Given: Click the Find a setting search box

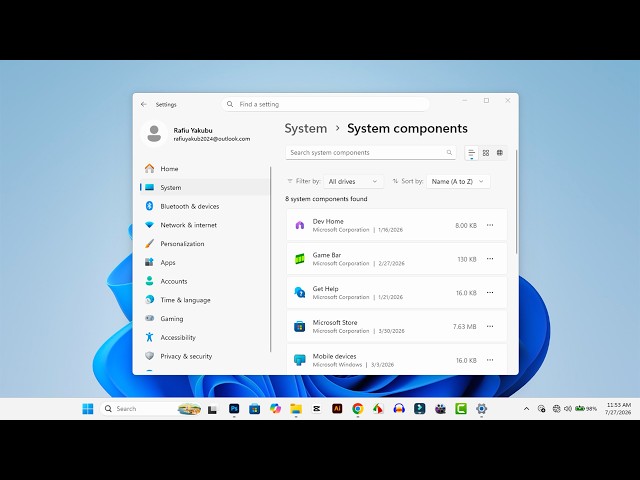Looking at the screenshot, I should coord(325,104).
